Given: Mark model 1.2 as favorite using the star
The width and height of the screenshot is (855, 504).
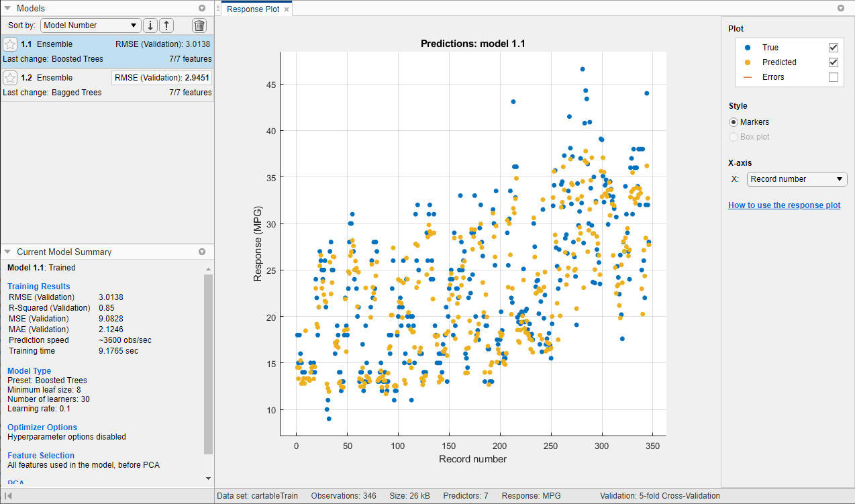Looking at the screenshot, I should [10, 77].
